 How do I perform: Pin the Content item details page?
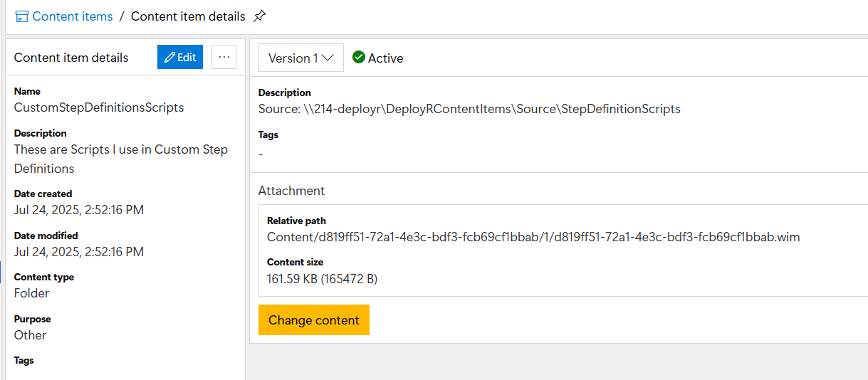pyautogui.click(x=260, y=16)
